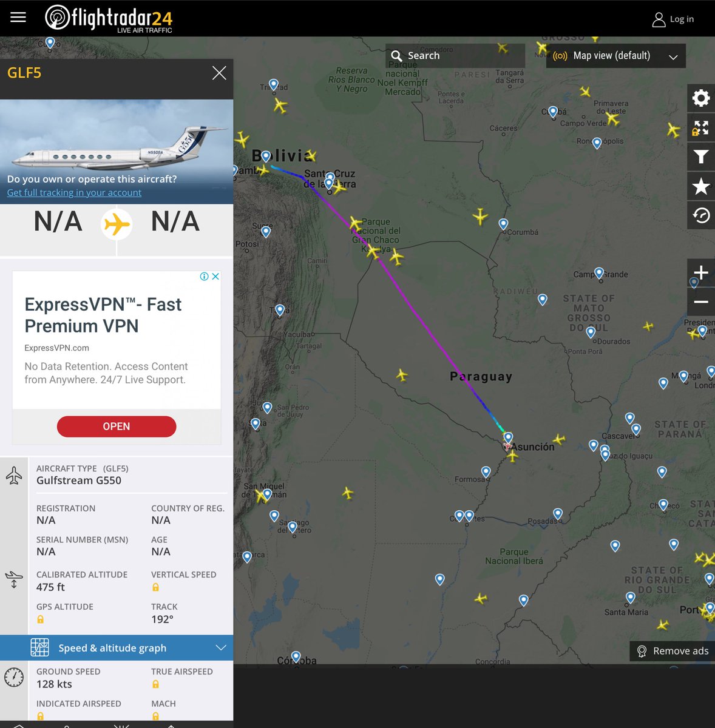Click the Search field
This screenshot has width=715, height=728.
455,56
